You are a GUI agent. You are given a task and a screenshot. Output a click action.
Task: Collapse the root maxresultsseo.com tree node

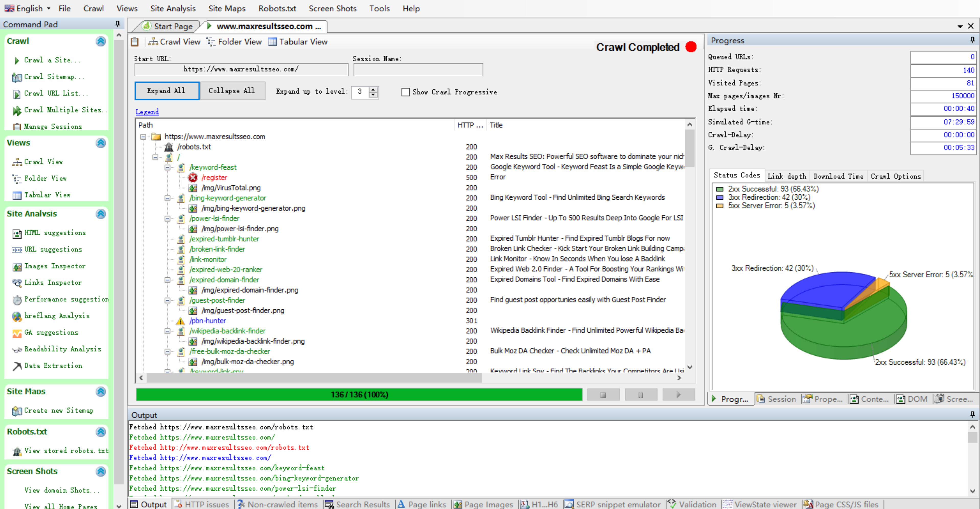(143, 137)
